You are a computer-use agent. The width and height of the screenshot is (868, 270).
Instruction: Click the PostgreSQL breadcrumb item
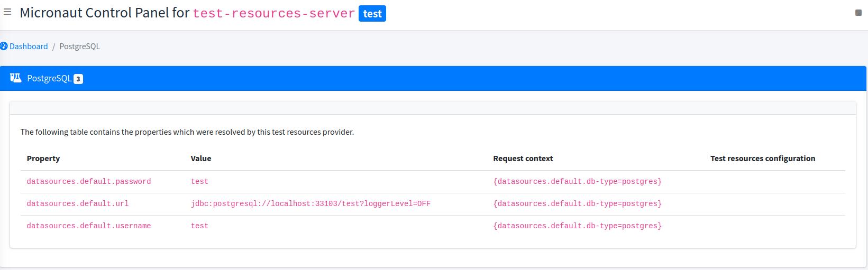tap(79, 46)
